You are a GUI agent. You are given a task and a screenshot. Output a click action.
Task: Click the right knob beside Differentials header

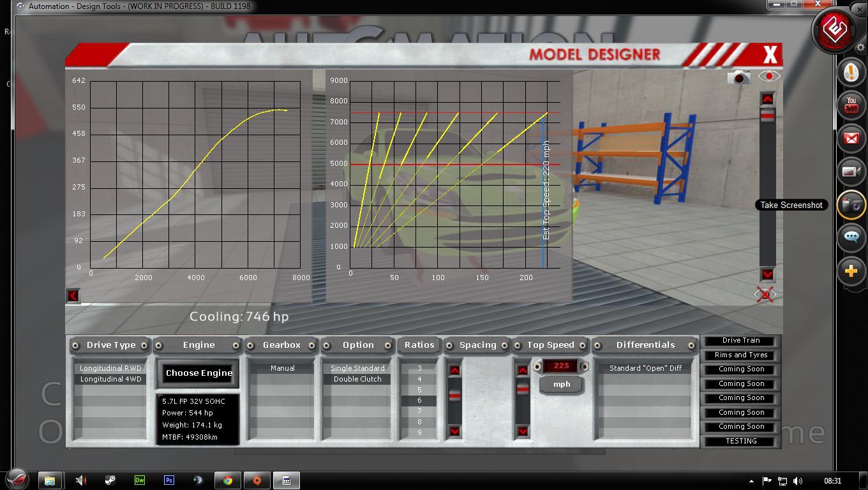(691, 345)
